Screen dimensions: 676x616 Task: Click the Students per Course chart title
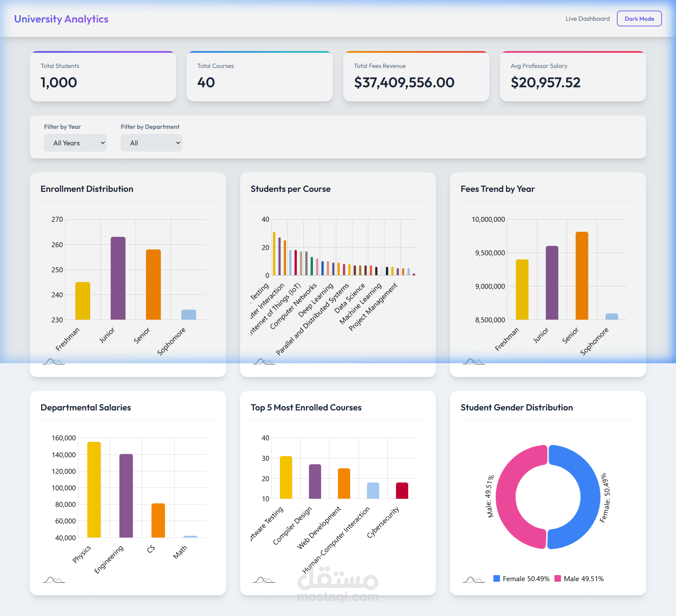pos(290,189)
